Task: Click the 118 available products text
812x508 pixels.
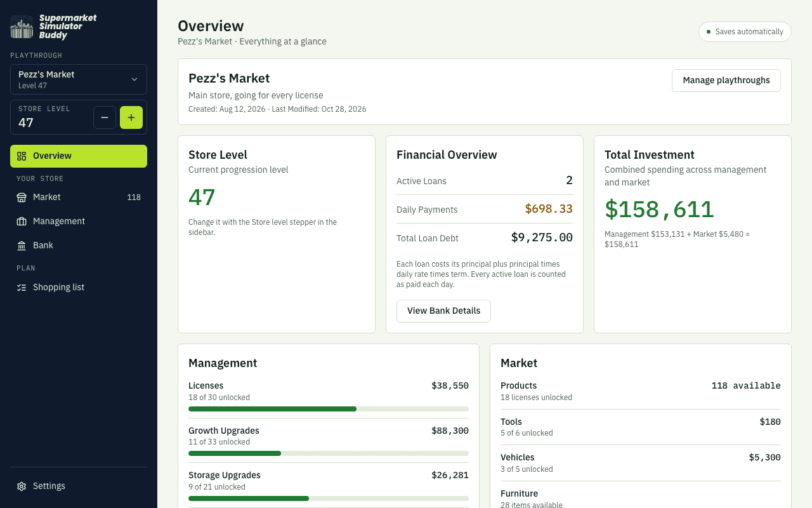Action: coord(746,386)
